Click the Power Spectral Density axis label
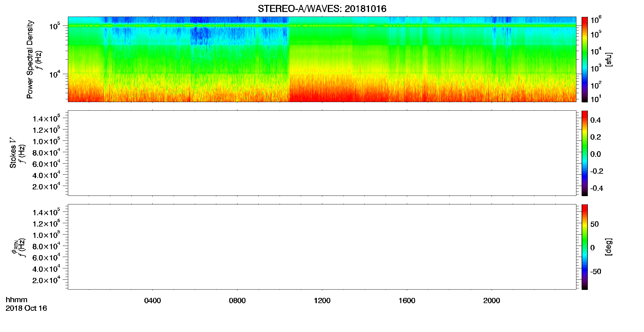 click(x=30, y=59)
